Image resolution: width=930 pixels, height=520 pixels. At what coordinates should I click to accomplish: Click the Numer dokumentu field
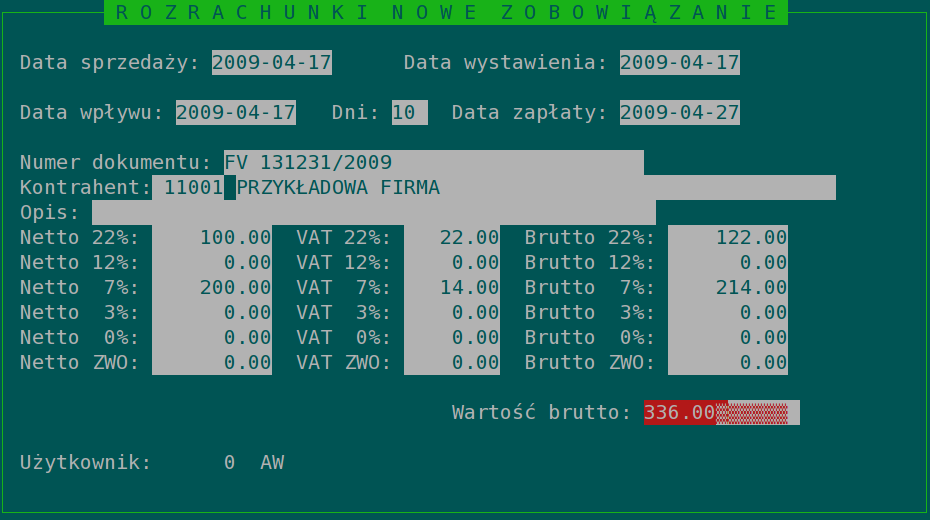[427, 162]
